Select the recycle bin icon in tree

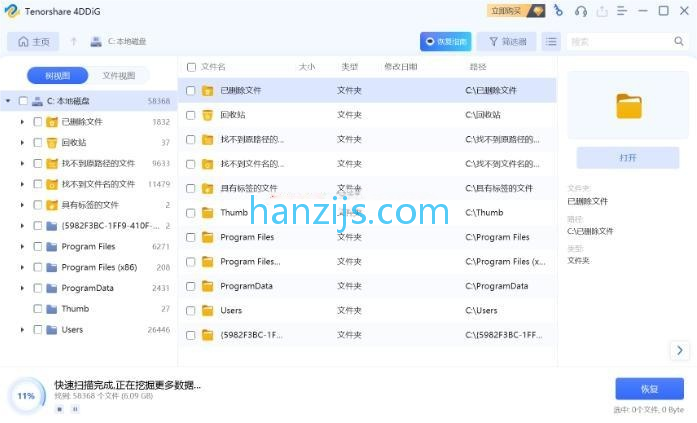coord(52,143)
